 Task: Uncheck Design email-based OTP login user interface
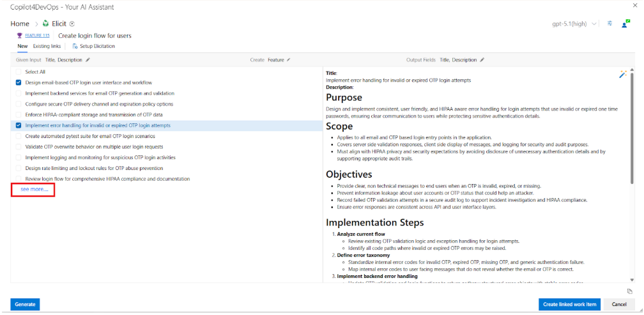pos(19,82)
